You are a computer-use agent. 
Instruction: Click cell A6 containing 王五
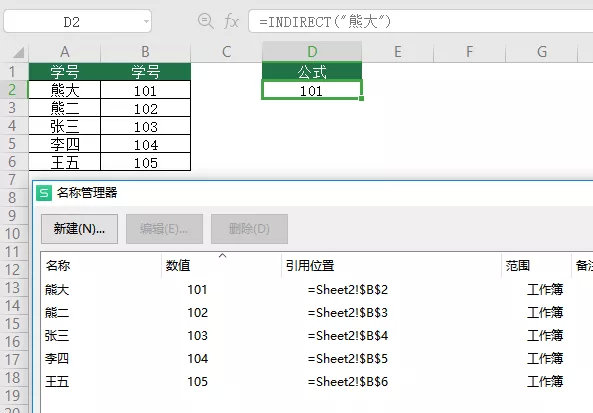pos(65,162)
